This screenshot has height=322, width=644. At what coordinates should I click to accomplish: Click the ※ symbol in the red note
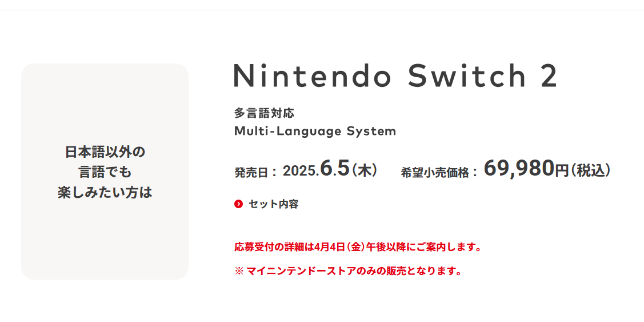pyautogui.click(x=239, y=272)
